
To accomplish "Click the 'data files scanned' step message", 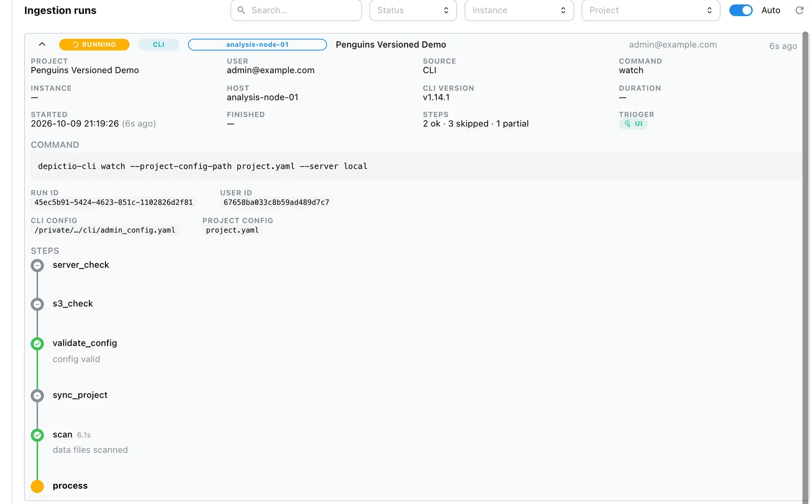I will click(90, 450).
